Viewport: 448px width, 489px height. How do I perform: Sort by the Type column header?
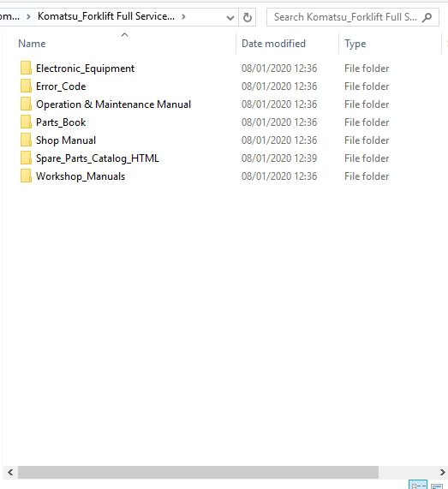point(355,44)
